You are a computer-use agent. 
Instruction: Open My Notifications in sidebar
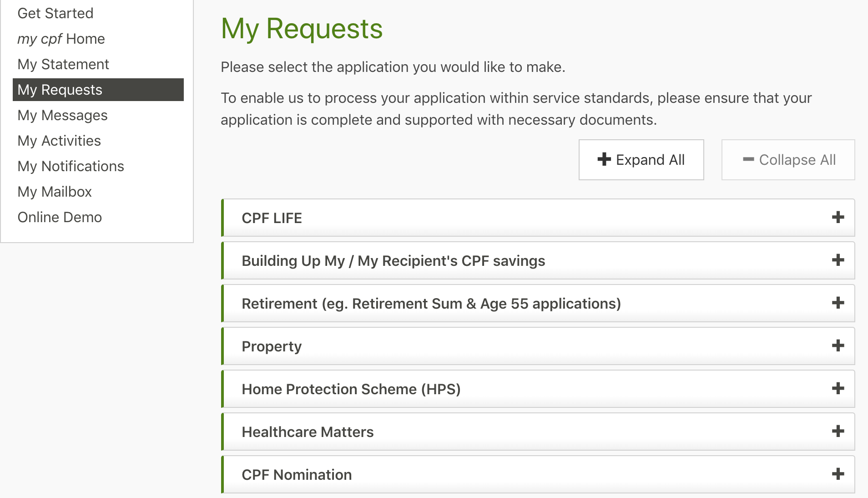71,166
